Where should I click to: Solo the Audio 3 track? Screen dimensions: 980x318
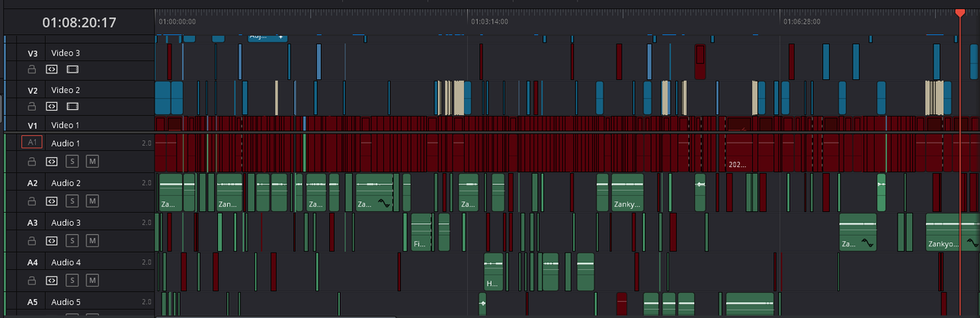coord(73,241)
